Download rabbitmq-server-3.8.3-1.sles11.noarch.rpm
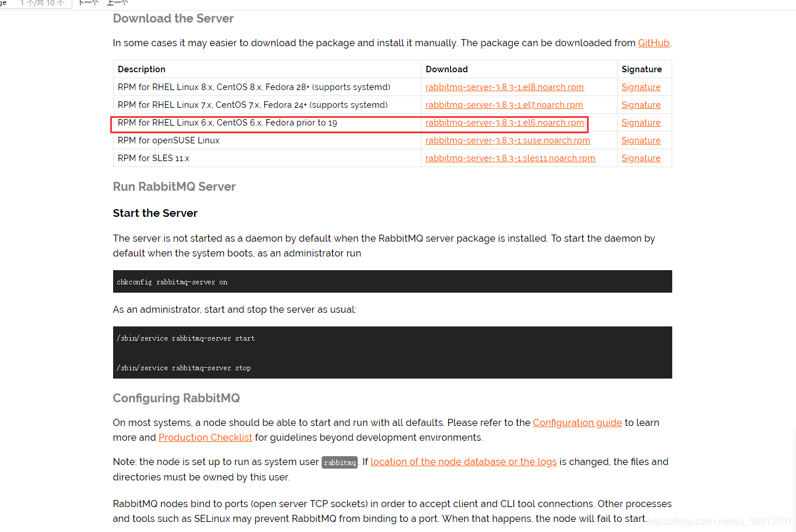Image resolution: width=796 pixels, height=532 pixels. click(x=510, y=158)
